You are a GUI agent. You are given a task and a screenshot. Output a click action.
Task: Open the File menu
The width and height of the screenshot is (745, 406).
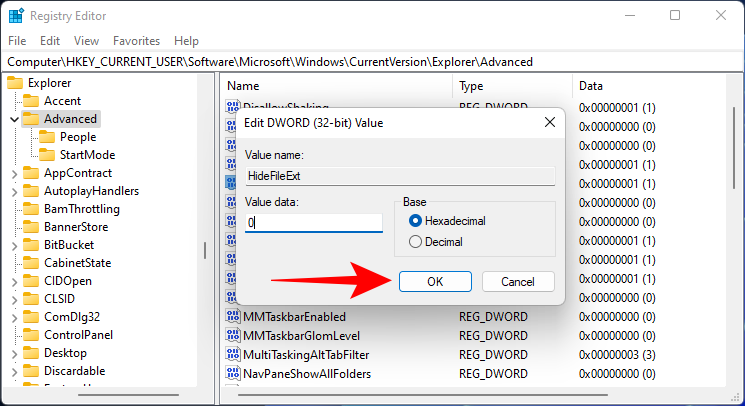tap(17, 41)
